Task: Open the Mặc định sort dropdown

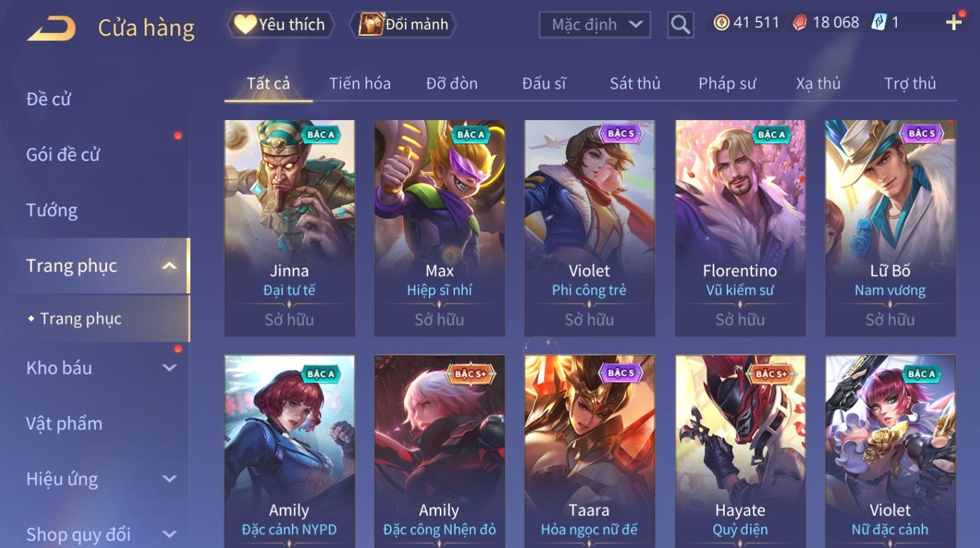Action: coord(594,25)
